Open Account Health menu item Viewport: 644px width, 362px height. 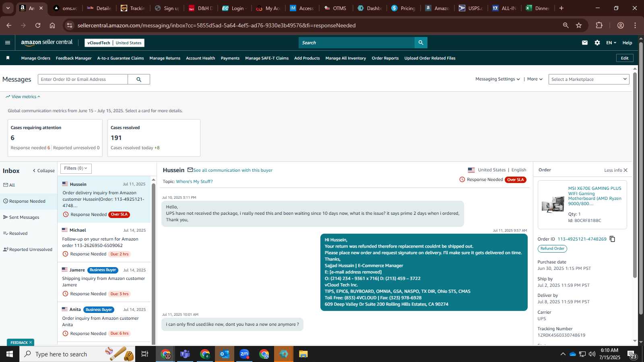[200, 58]
